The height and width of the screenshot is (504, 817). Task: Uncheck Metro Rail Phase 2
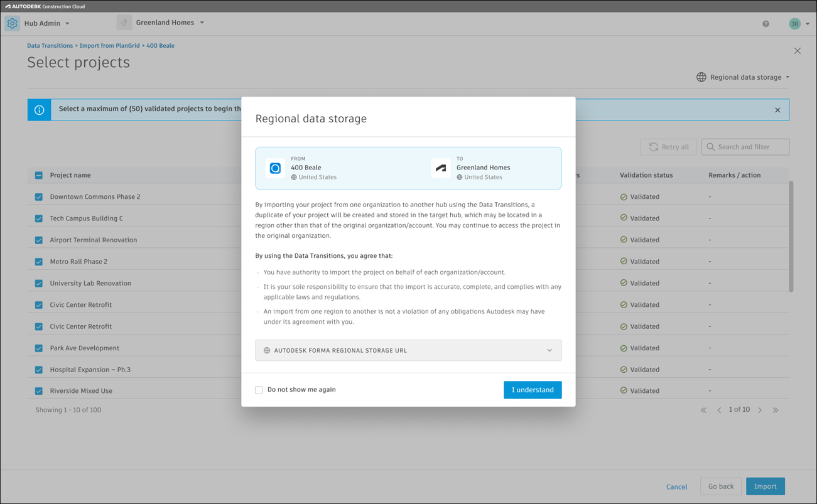click(39, 261)
